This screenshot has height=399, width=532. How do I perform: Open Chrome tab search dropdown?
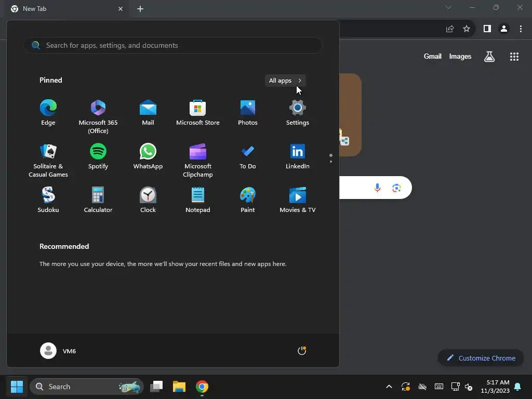448,7
